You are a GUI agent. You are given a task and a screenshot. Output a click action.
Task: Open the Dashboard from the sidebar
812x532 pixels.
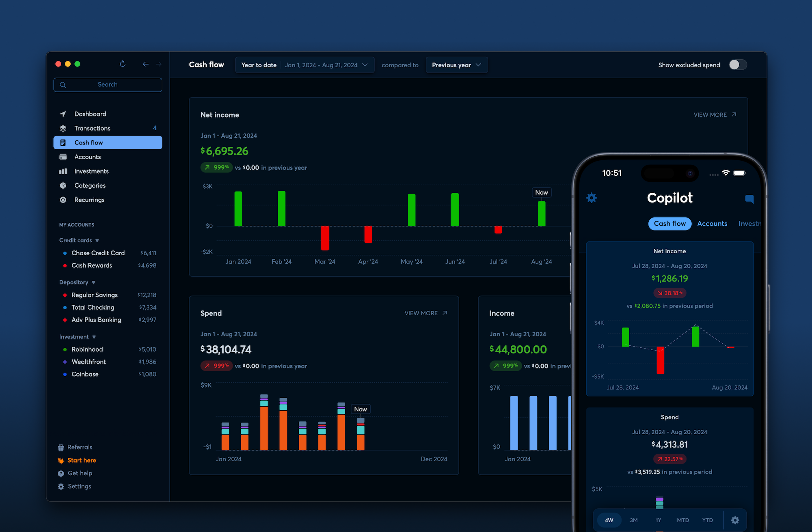coord(90,114)
